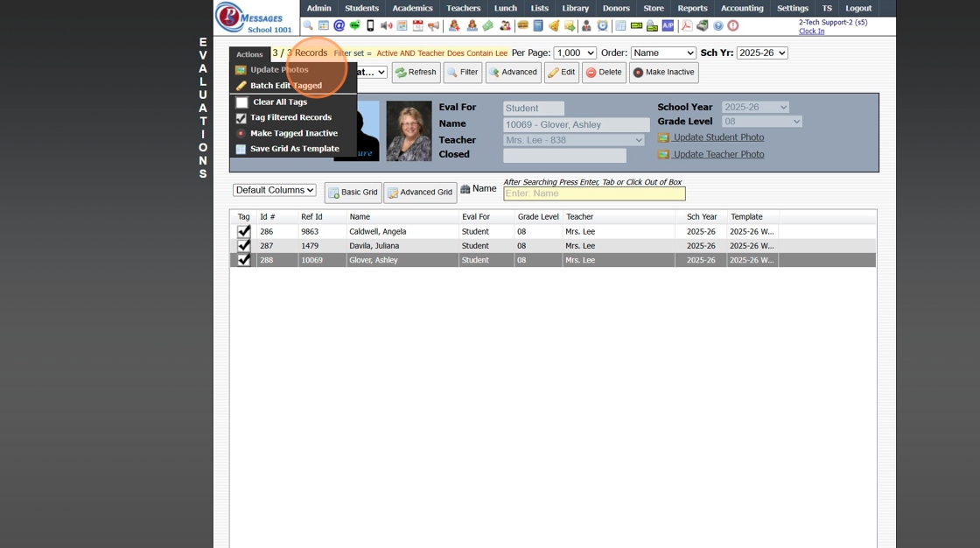Screen dimensions: 980x548
Task: Open the red calendar date icon
Action: [x=417, y=25]
